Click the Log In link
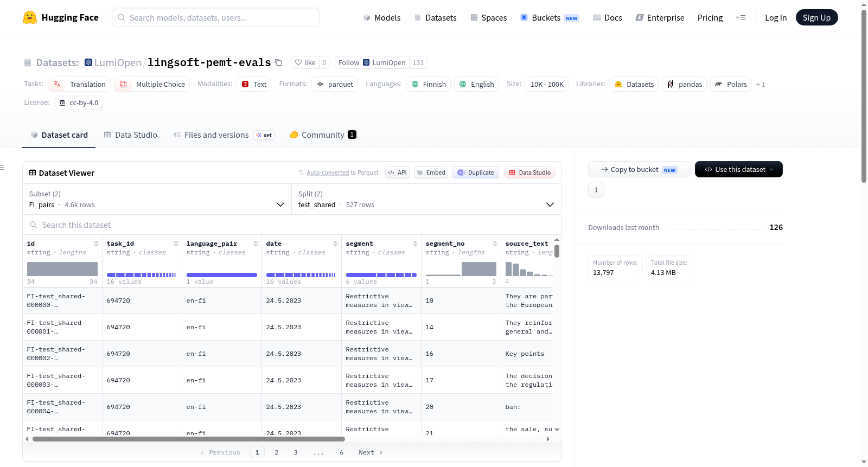868x467 pixels. [x=776, y=17]
